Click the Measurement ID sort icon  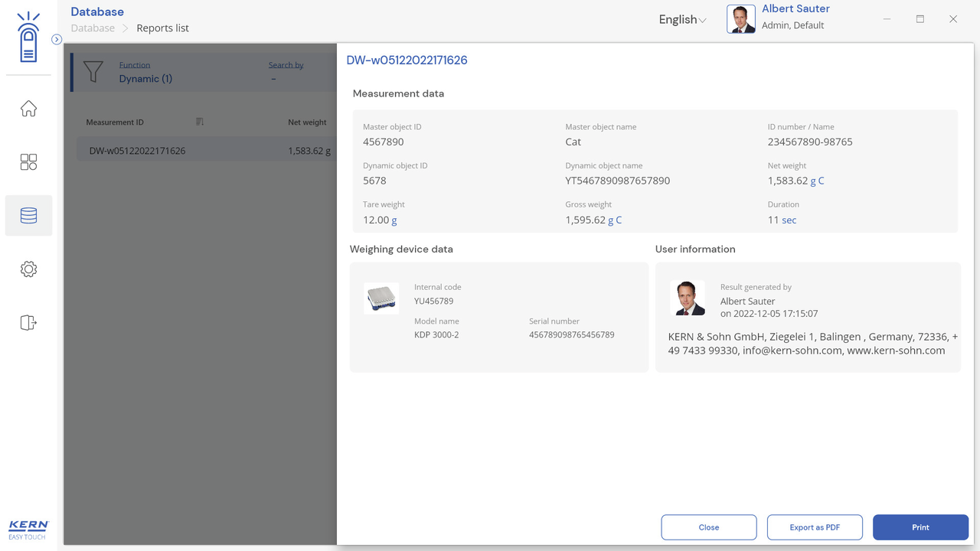199,122
